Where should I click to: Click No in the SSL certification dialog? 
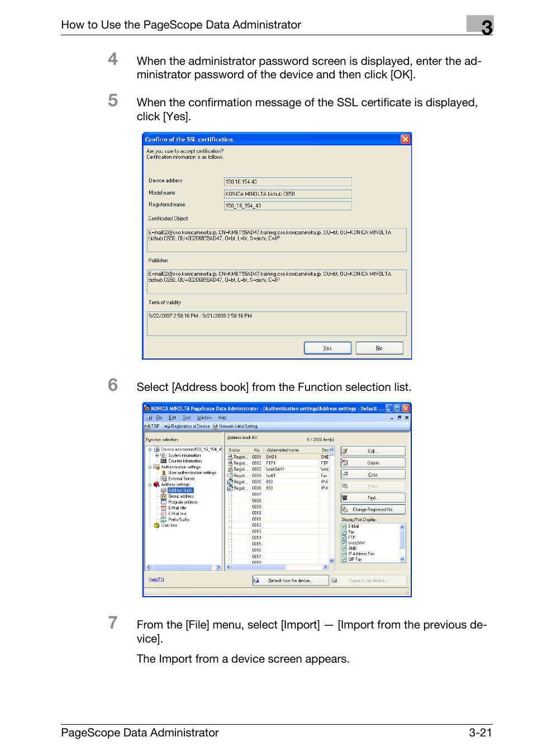pos(379,348)
